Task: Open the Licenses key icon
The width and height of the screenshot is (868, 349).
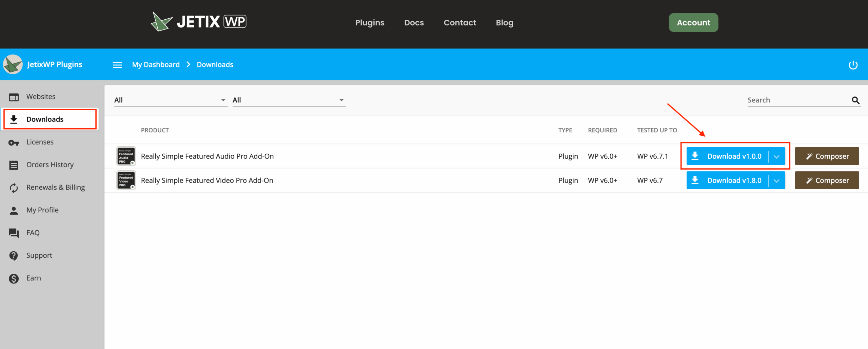Action: (x=14, y=142)
